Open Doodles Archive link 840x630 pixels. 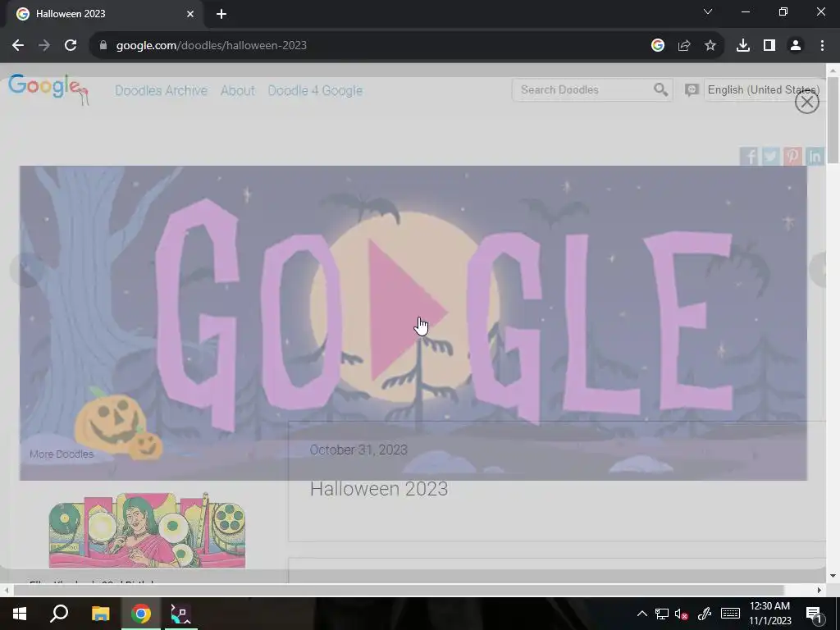(162, 90)
